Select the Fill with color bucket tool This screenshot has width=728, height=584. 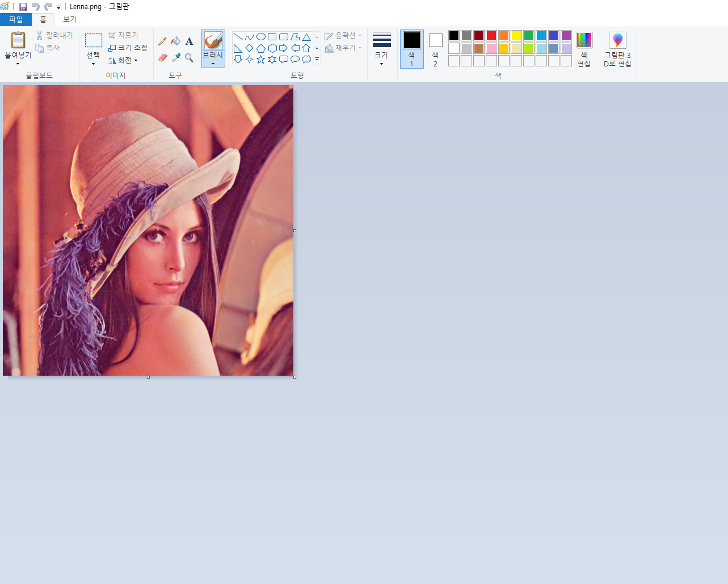pyautogui.click(x=176, y=41)
